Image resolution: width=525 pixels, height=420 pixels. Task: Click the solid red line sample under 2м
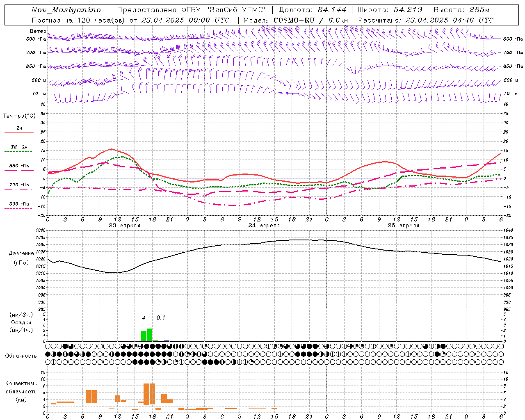coord(19,132)
